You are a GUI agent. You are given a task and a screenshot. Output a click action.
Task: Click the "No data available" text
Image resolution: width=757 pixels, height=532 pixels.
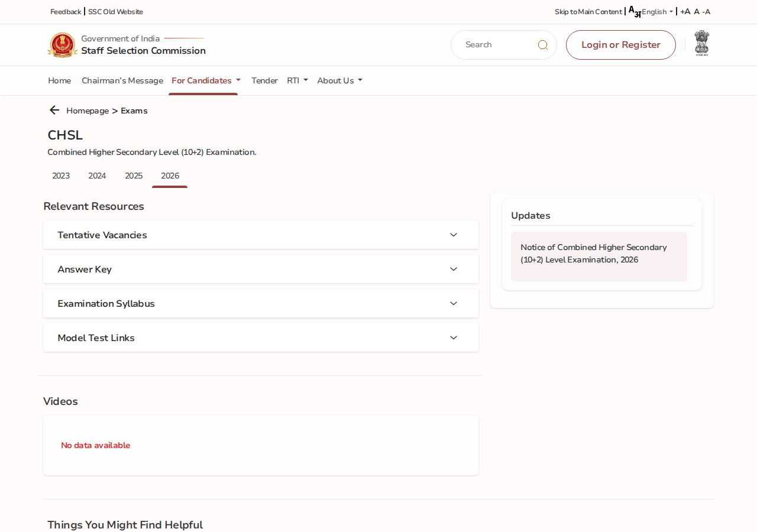[96, 445]
